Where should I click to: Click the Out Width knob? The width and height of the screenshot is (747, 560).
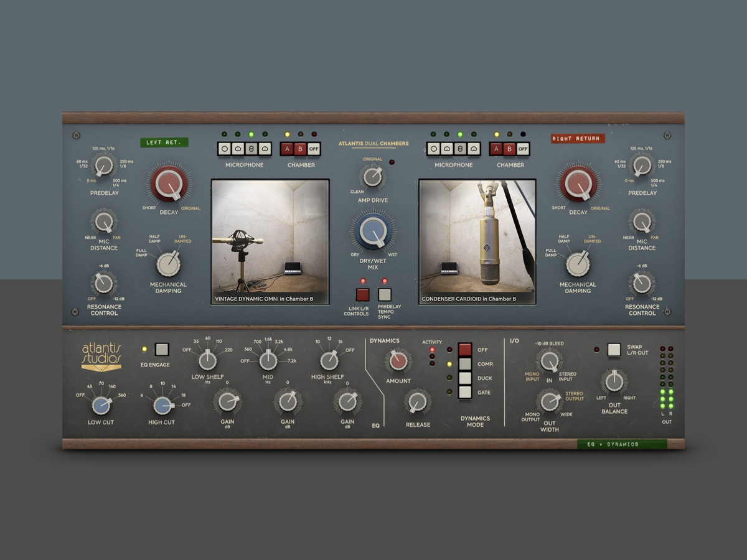pyautogui.click(x=549, y=401)
